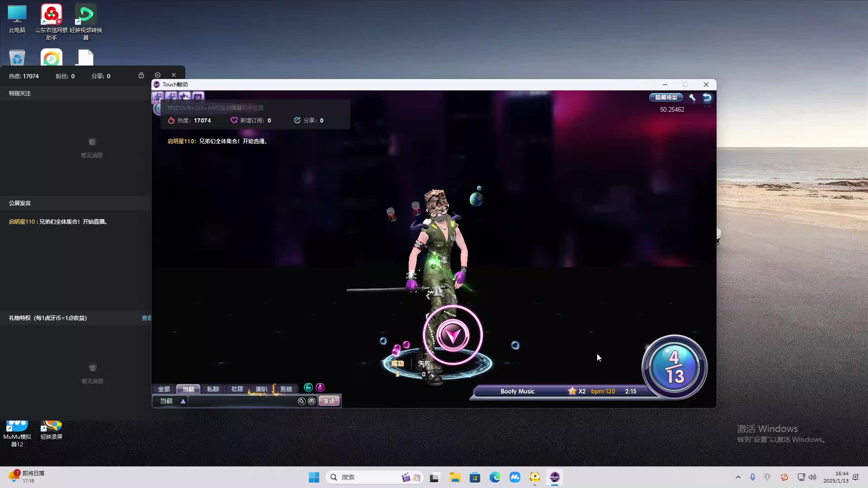The width and height of the screenshot is (868, 488).
Task: Click the 查看 link in gift section
Action: pos(146,318)
